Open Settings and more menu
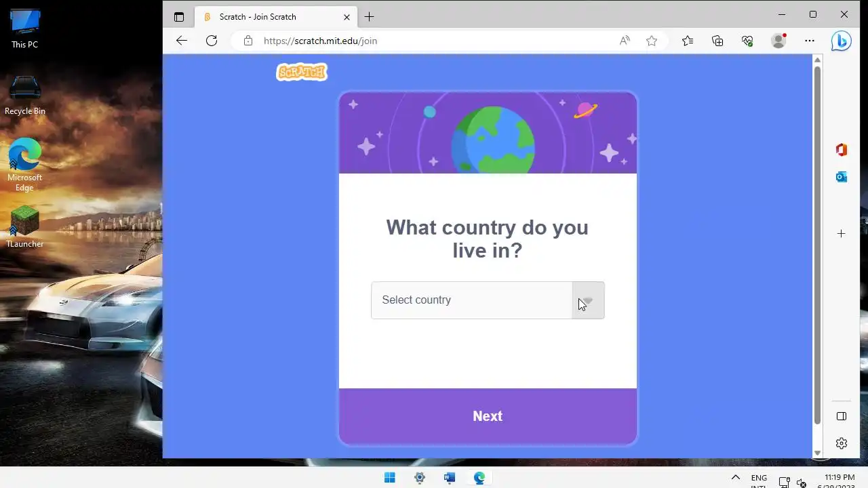Screen dimensions: 868x488 coord(810,41)
